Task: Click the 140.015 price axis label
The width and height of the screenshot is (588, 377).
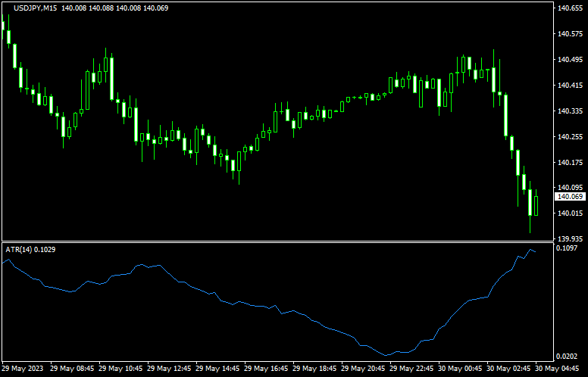Action: (x=570, y=213)
